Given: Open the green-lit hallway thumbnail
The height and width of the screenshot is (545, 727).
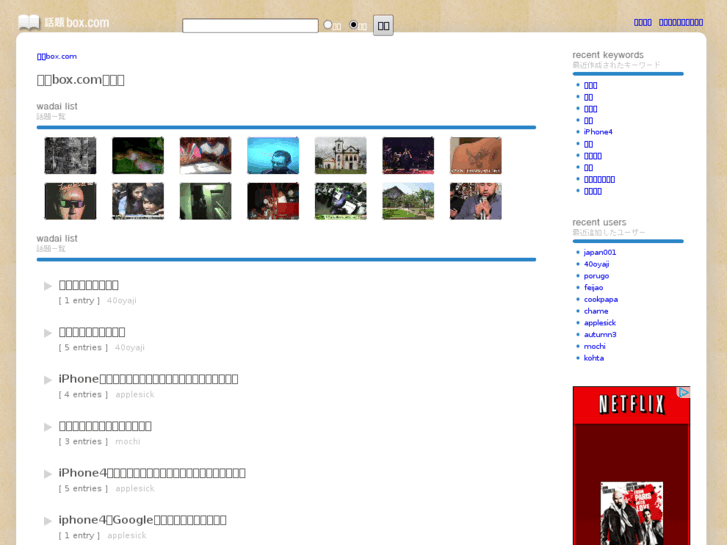Looking at the screenshot, I should pos(205,201).
